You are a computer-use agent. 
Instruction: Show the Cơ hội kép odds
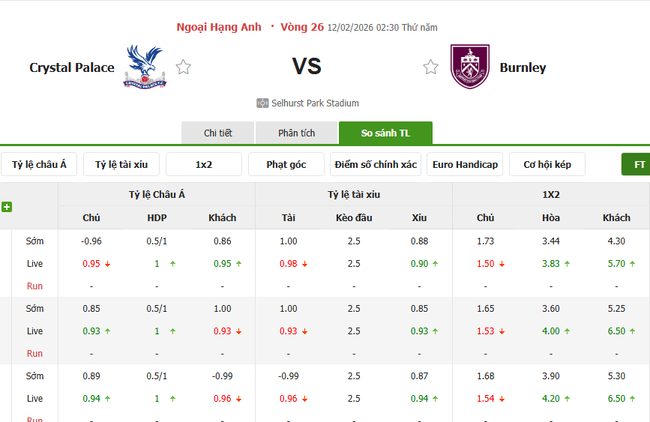tap(547, 164)
